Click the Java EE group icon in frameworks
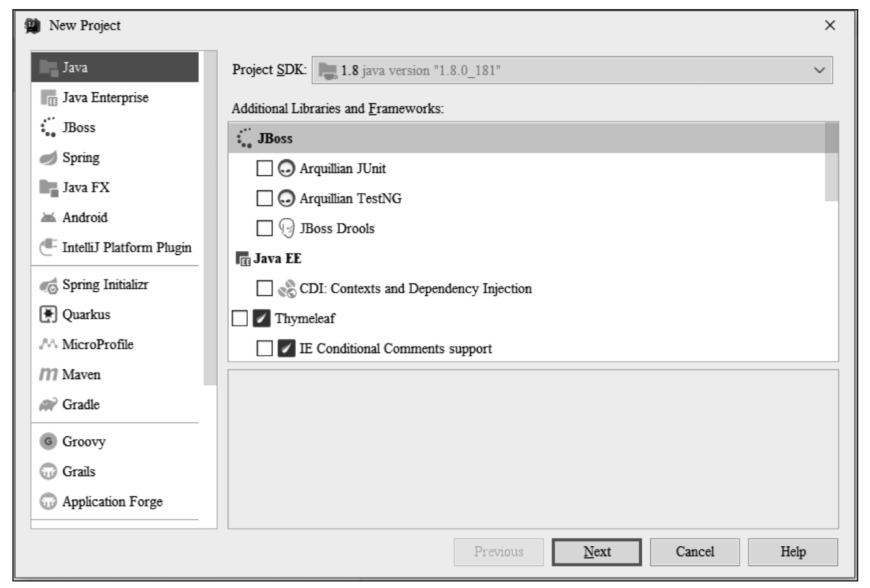This screenshot has width=870, height=588. pos(243,259)
